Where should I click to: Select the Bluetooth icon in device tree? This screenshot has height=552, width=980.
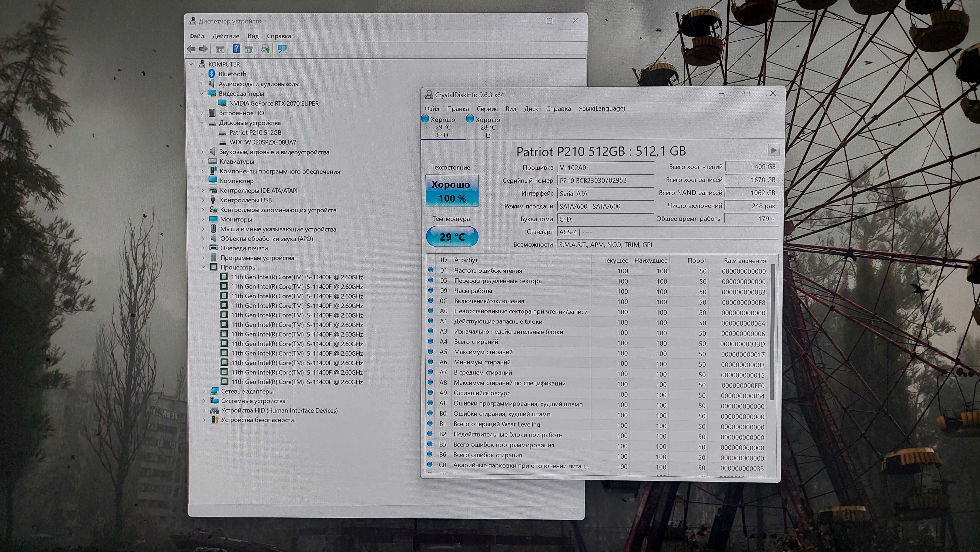(212, 74)
